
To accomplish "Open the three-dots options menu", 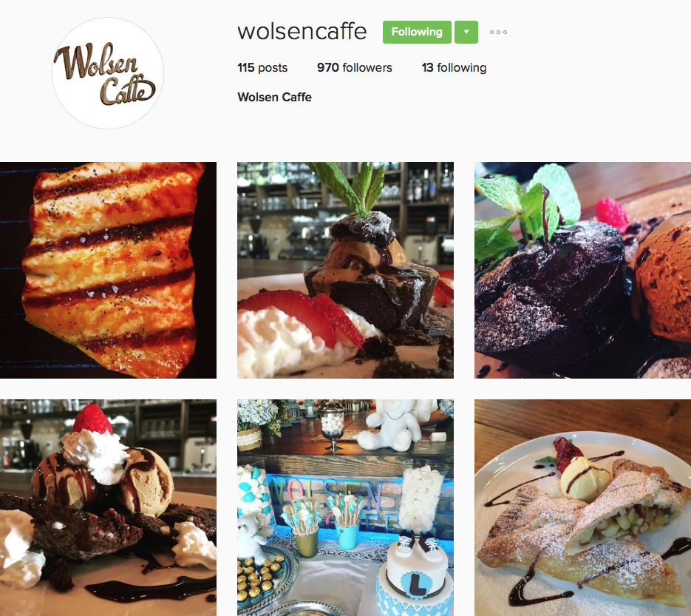I will [498, 33].
